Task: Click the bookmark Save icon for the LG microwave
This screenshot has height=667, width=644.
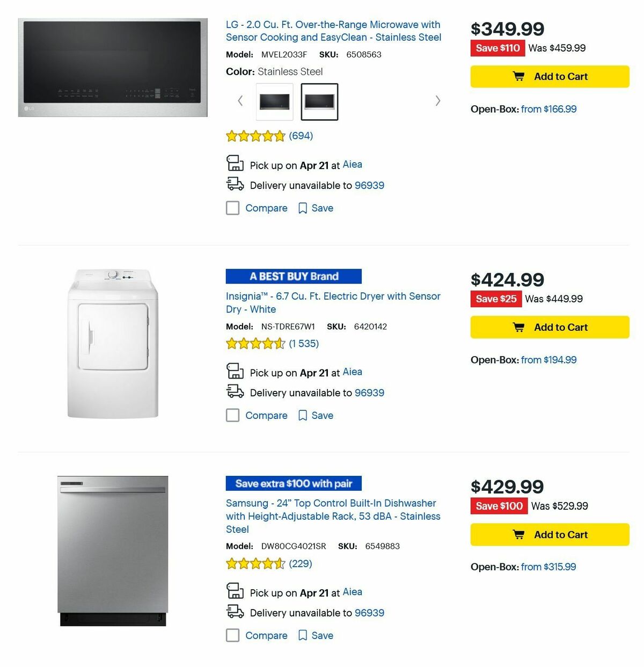Action: (x=303, y=208)
